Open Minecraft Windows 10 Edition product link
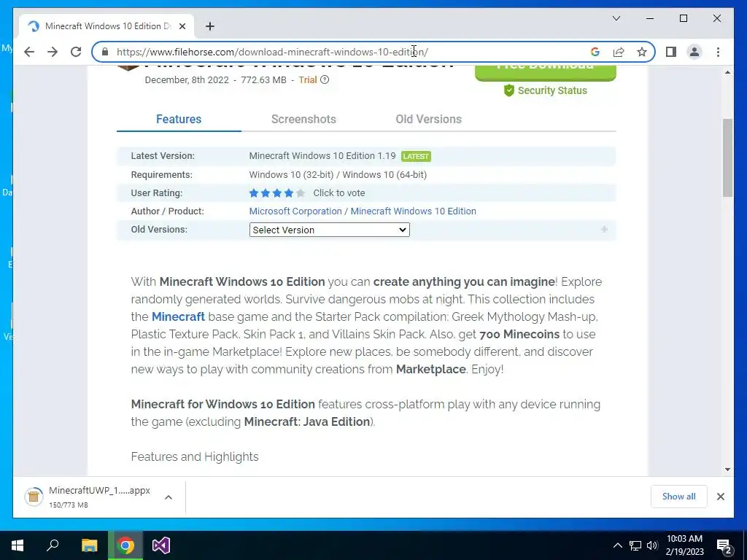Viewport: 747px width, 560px height. 413,211
